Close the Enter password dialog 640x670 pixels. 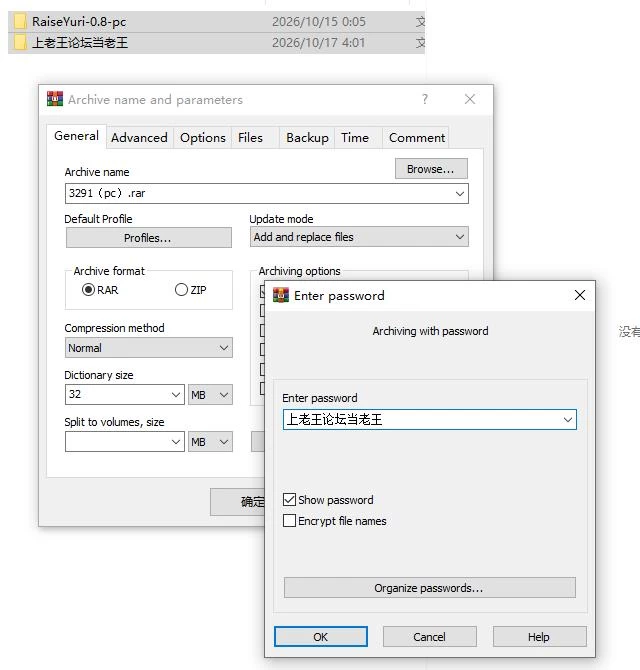pos(580,295)
